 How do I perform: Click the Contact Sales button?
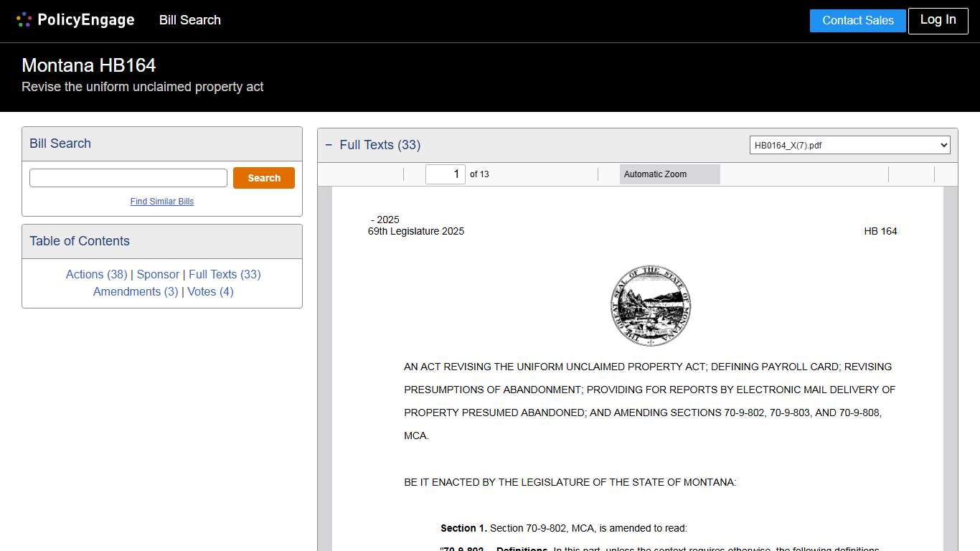[857, 21]
